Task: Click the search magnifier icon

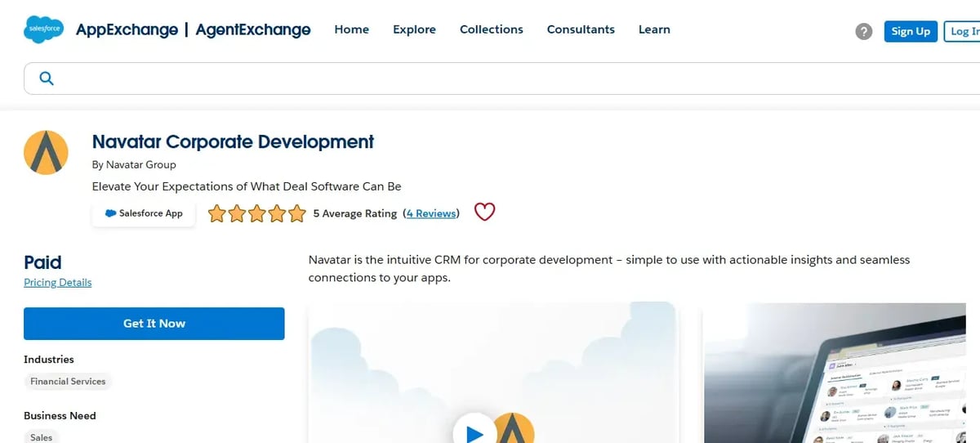Action: tap(47, 78)
